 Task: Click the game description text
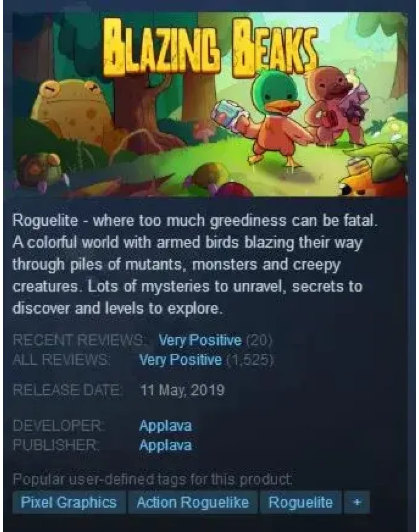(x=195, y=265)
